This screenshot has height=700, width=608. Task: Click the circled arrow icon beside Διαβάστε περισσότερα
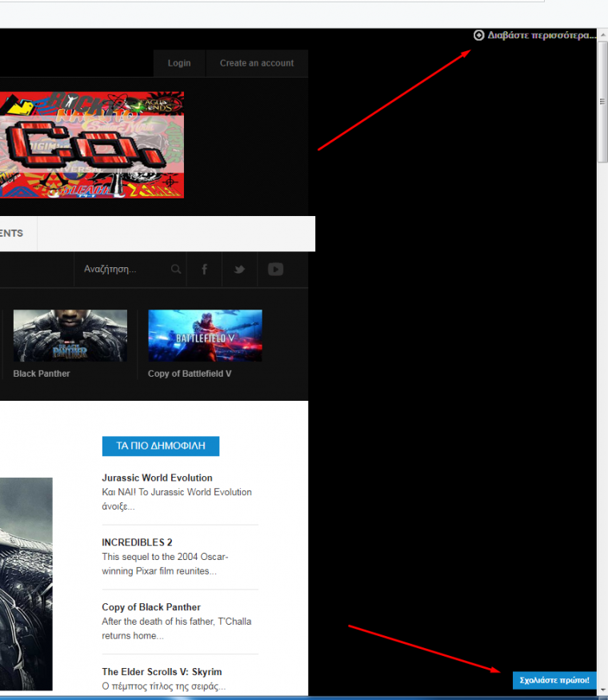click(x=478, y=35)
